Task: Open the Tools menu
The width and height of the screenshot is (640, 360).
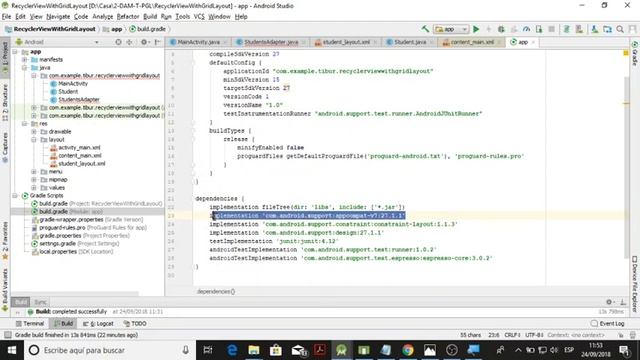Action: tap(182, 17)
